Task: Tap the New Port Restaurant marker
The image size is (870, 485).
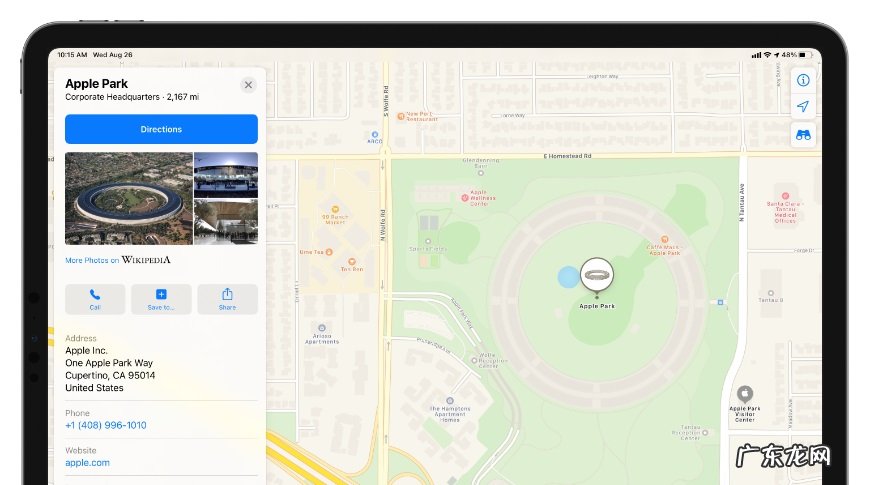Action: [x=401, y=117]
